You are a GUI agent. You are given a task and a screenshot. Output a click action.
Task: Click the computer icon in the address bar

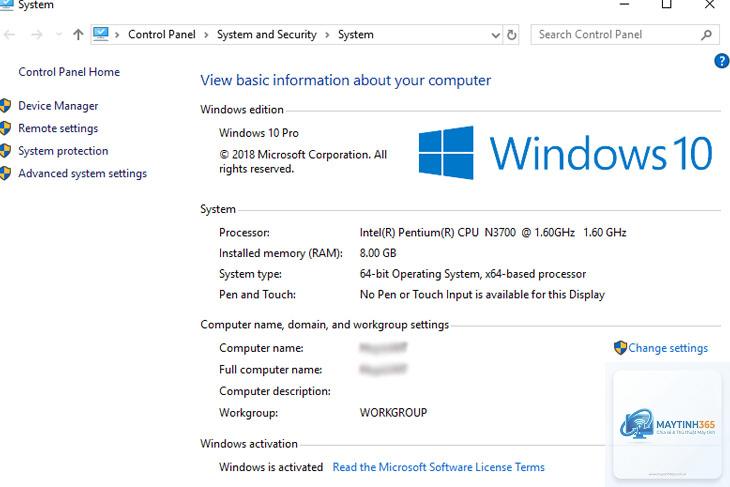(101, 34)
